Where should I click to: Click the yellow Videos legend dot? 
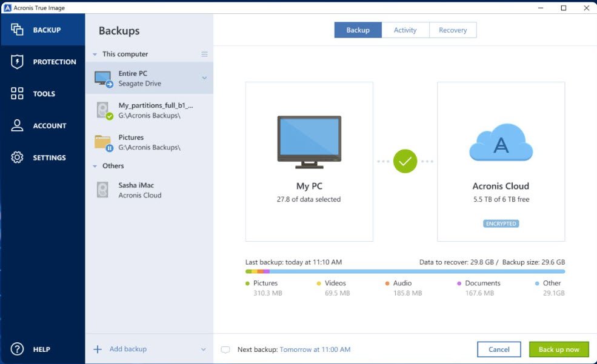point(319,283)
